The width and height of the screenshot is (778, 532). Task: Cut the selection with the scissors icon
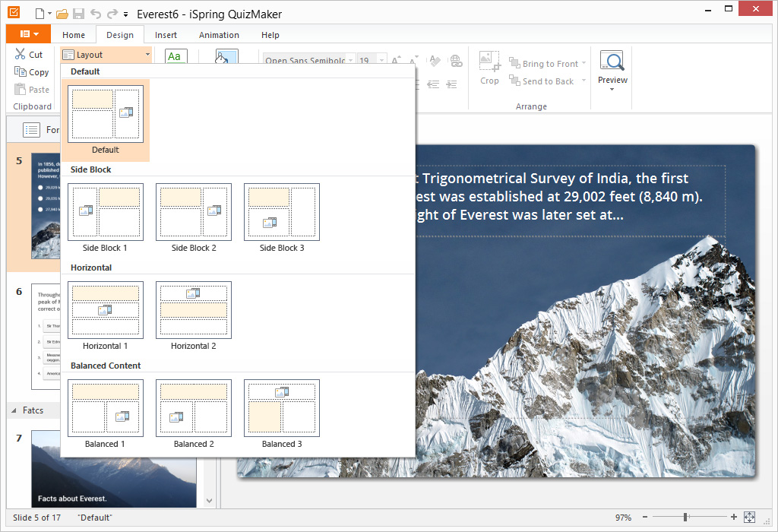point(29,54)
